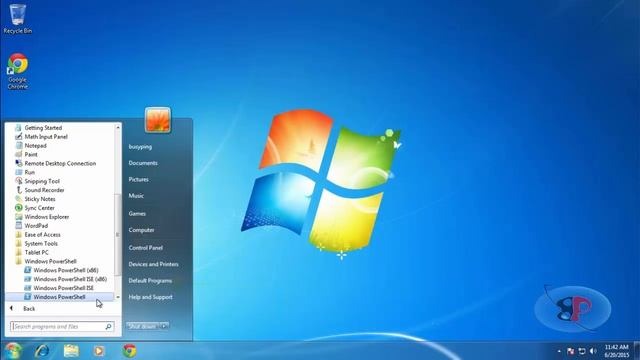Viewport: 640px width, 360px height.
Task: Open Windows Explorer folder taskbar icon
Action: click(x=71, y=351)
